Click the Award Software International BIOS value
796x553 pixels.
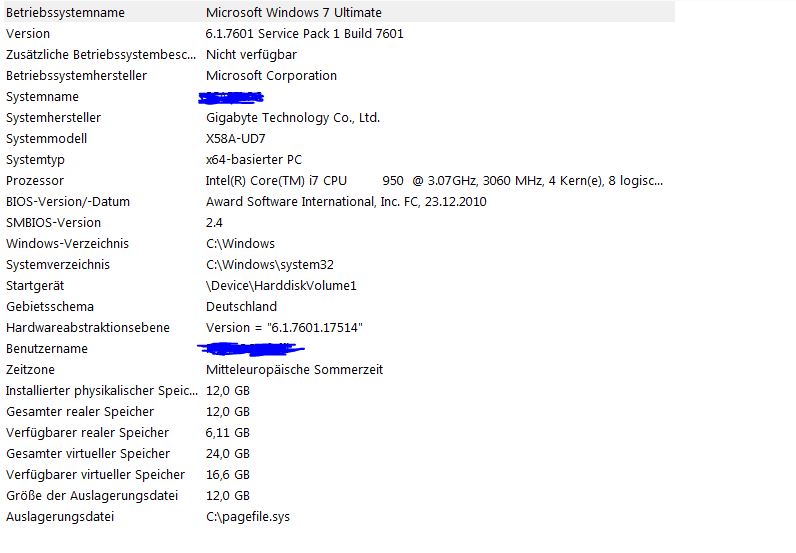346,202
